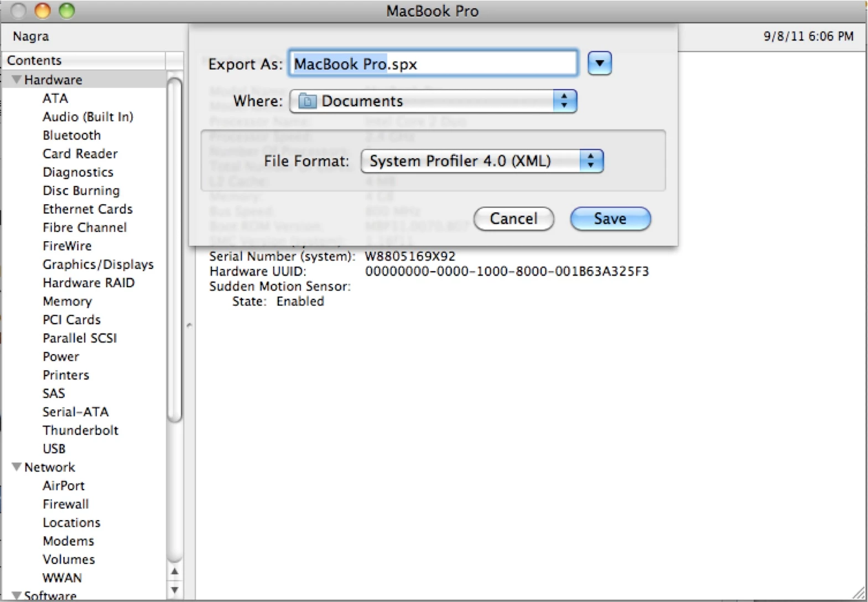Select USB entry

click(x=54, y=449)
